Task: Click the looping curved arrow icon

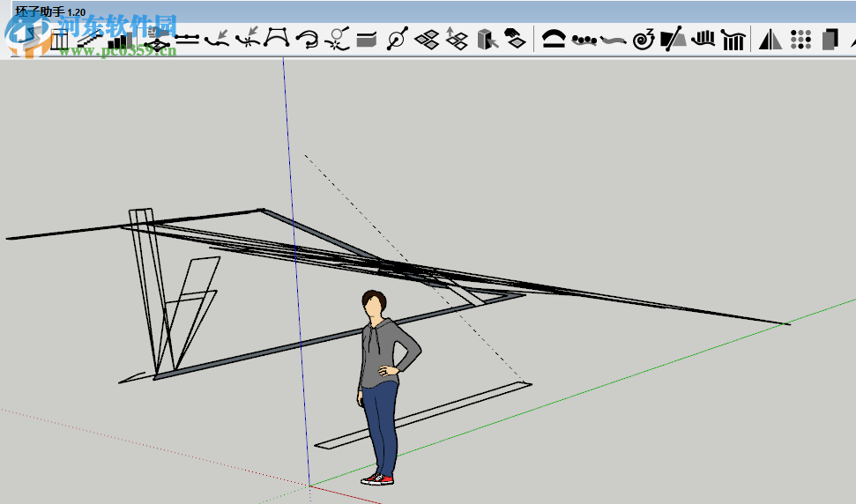Action: pyautogui.click(x=307, y=39)
